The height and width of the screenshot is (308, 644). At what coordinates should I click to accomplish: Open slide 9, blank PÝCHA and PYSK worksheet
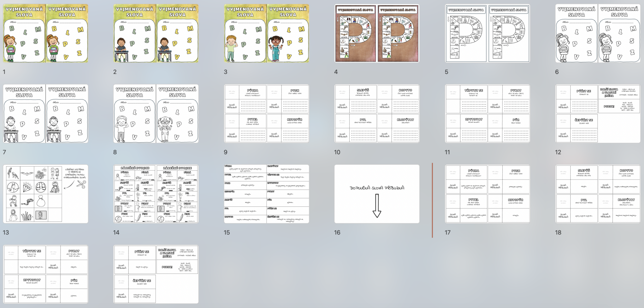coord(266,113)
